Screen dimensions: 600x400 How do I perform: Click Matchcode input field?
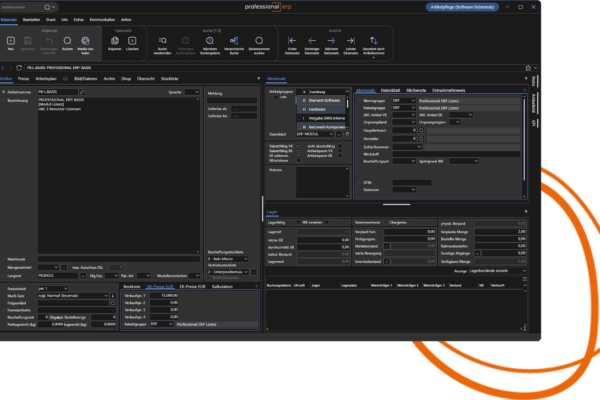119,259
